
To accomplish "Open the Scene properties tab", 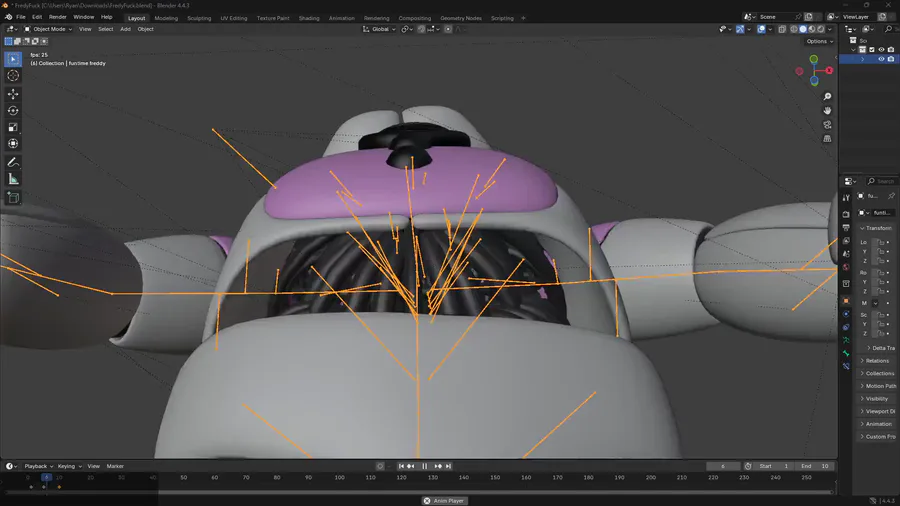I will tap(846, 254).
